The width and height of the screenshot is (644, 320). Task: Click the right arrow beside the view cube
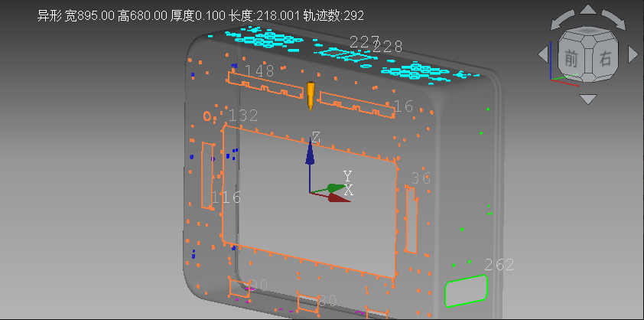pyautogui.click(x=633, y=54)
